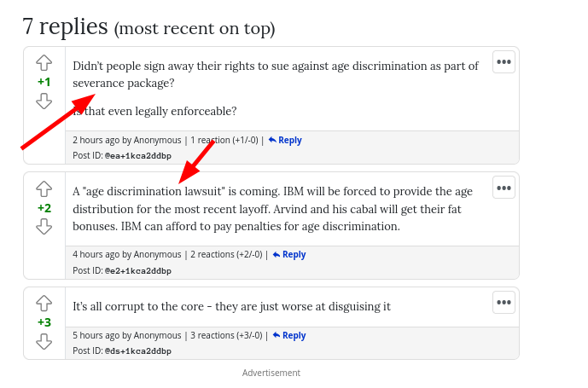Click Post ID @ea+1kca2ddbp
This screenshot has height=388, width=588.
click(x=137, y=156)
